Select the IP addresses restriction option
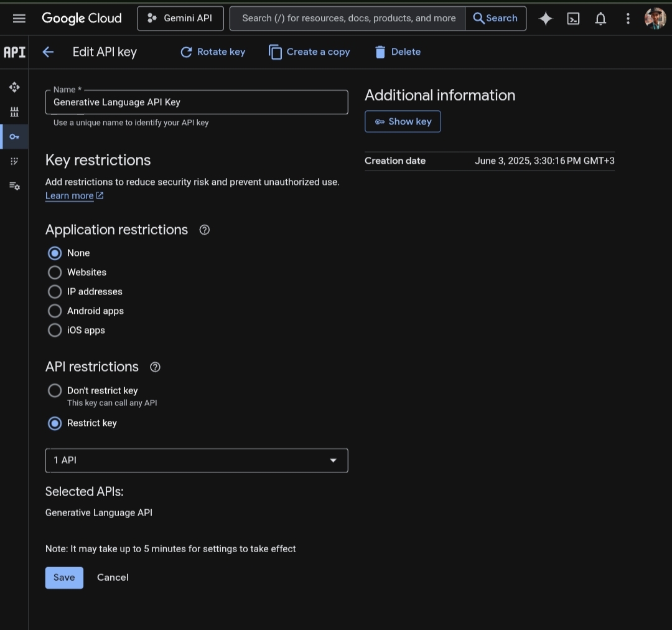 (x=55, y=291)
